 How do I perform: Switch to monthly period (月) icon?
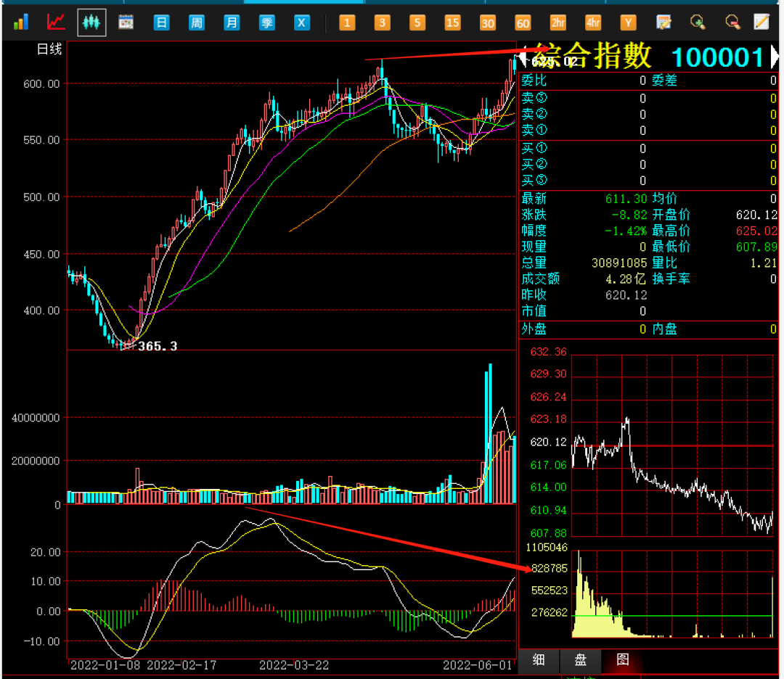(232, 22)
